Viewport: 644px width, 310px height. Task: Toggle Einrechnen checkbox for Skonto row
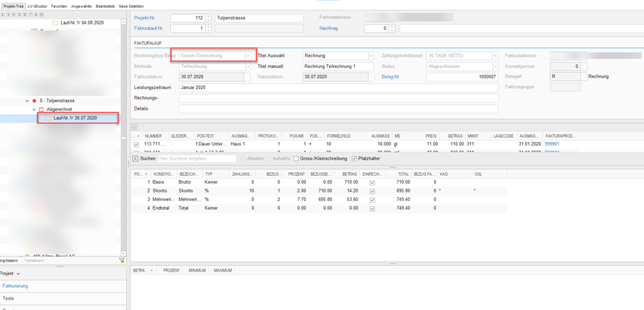point(372,191)
